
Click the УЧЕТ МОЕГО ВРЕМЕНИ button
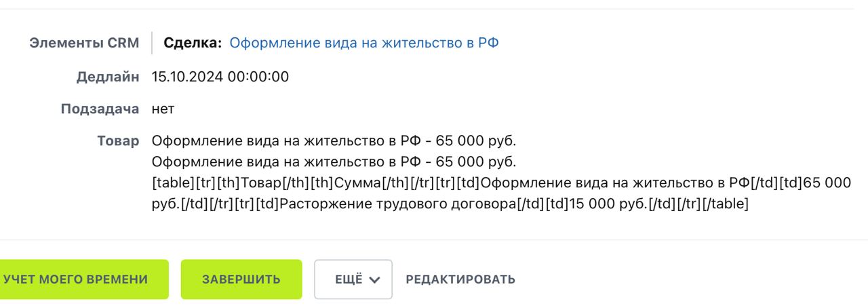pos(75,280)
